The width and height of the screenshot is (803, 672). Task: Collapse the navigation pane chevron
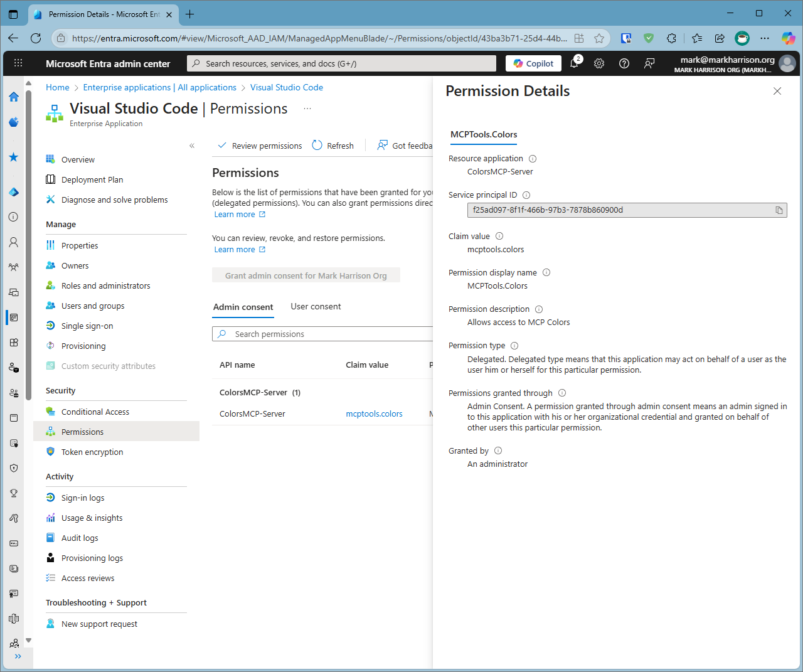tap(192, 145)
